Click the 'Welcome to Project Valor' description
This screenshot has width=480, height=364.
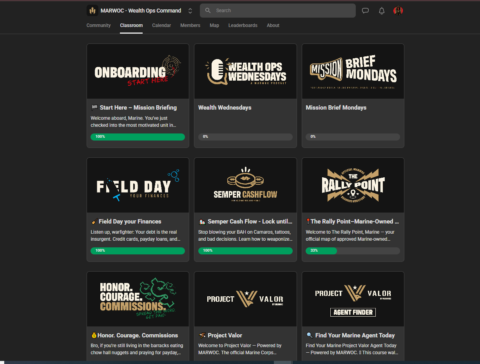coord(240,349)
